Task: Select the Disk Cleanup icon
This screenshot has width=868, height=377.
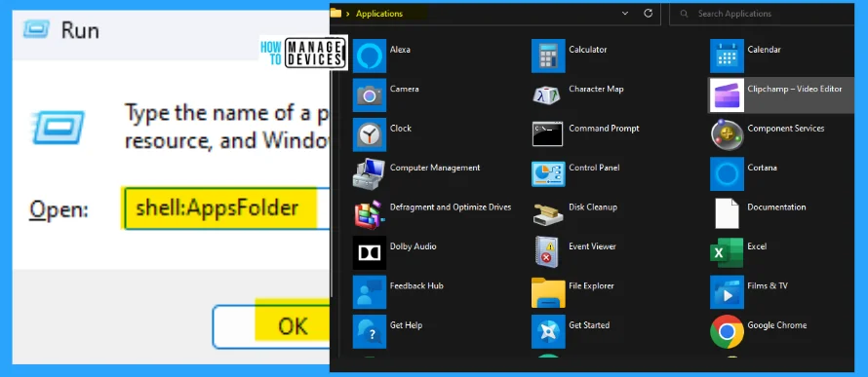Action: [x=548, y=213]
